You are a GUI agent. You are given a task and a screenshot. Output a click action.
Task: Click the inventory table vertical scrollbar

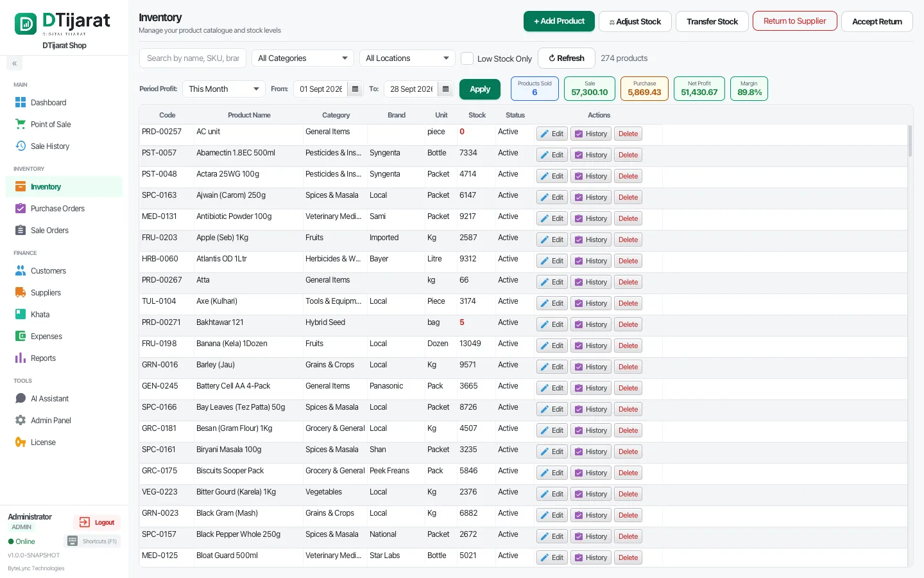910,141
